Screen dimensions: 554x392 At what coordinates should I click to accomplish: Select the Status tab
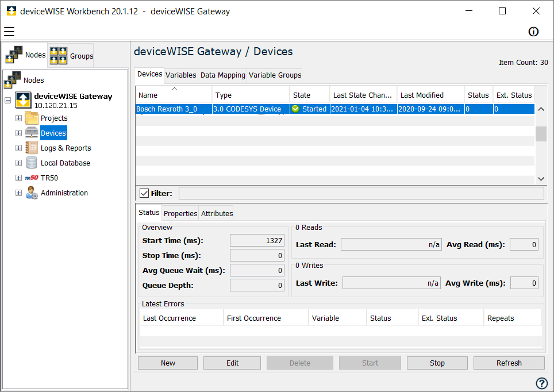tap(149, 213)
